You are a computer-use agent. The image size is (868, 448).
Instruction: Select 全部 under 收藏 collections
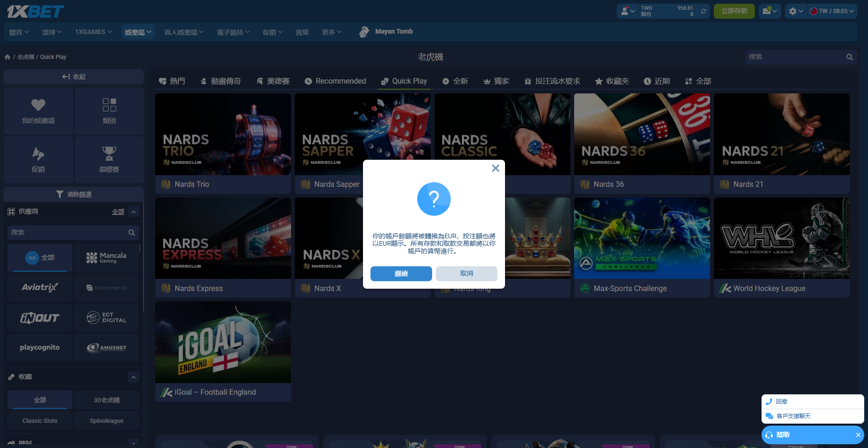(40, 400)
